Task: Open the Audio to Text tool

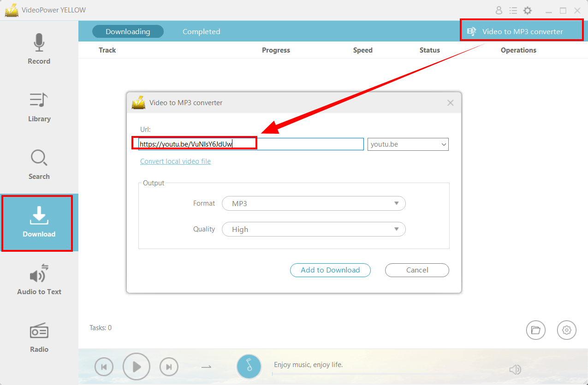Action: [x=39, y=280]
